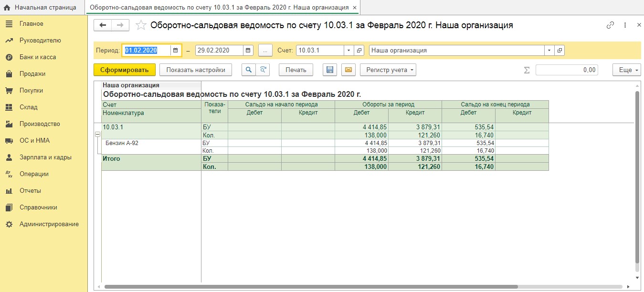The image size is (644, 292).
Task: Open calendar for end date 29.02.2020
Action: (x=248, y=50)
